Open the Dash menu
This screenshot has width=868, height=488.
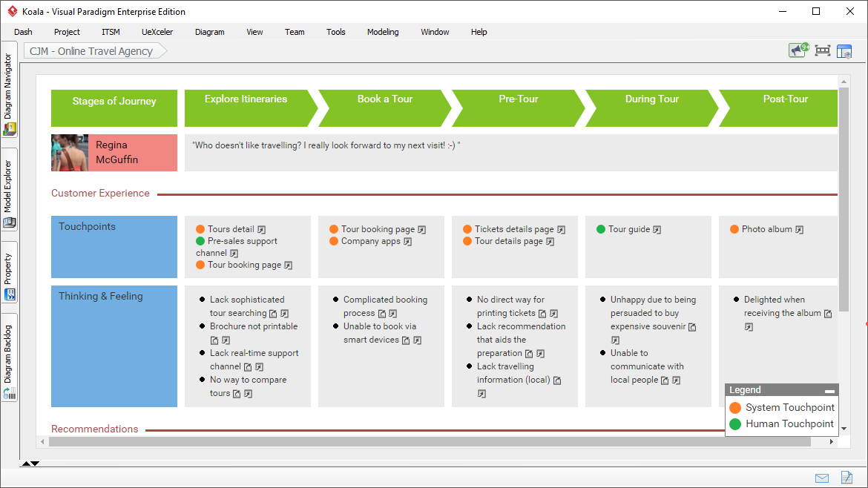pyautogui.click(x=23, y=32)
